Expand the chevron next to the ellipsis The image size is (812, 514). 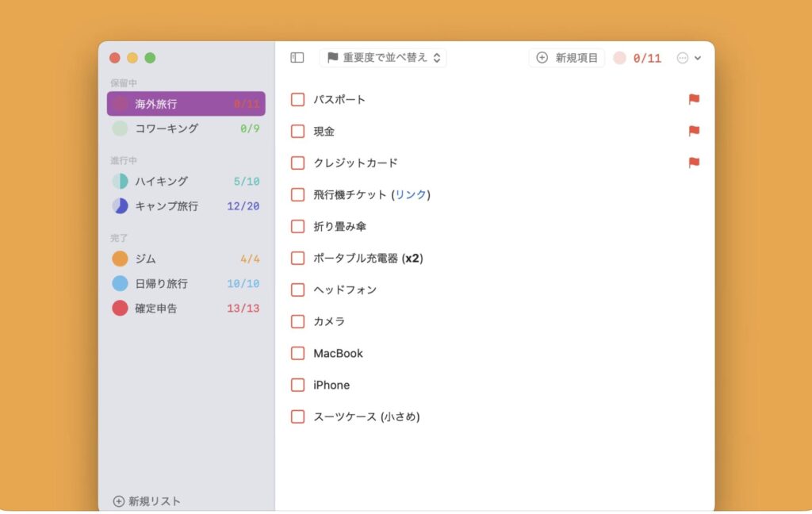tap(698, 58)
